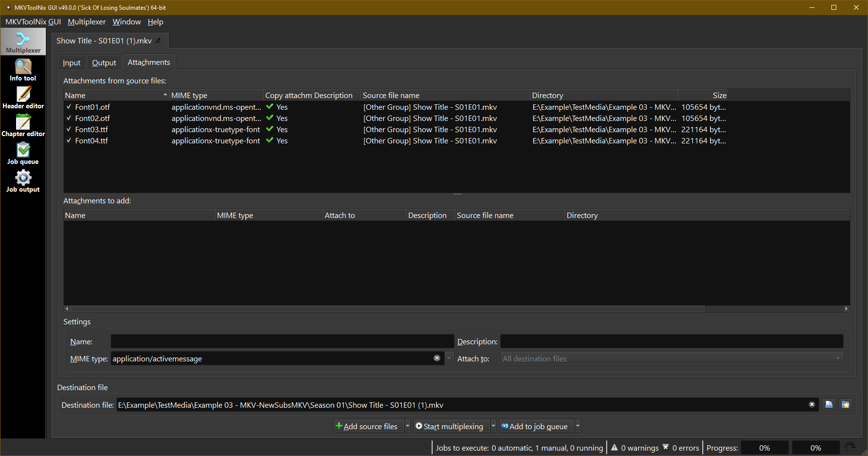Toggle the Font04.ttf attachment checkbox
868x456 pixels.
[x=69, y=140]
